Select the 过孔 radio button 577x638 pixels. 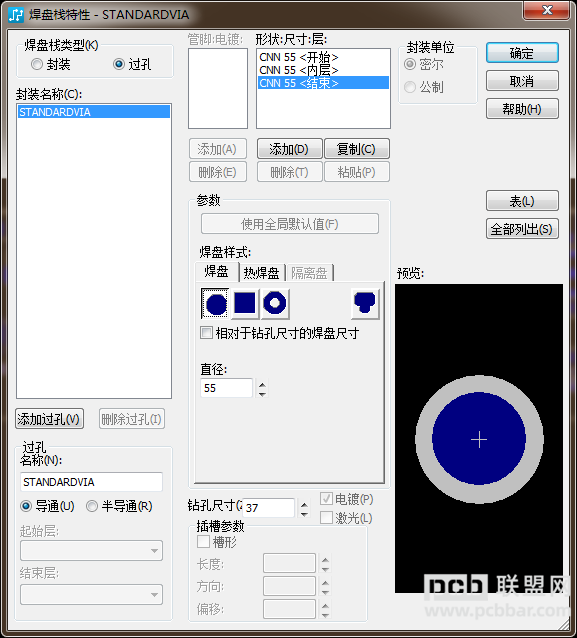[119, 64]
